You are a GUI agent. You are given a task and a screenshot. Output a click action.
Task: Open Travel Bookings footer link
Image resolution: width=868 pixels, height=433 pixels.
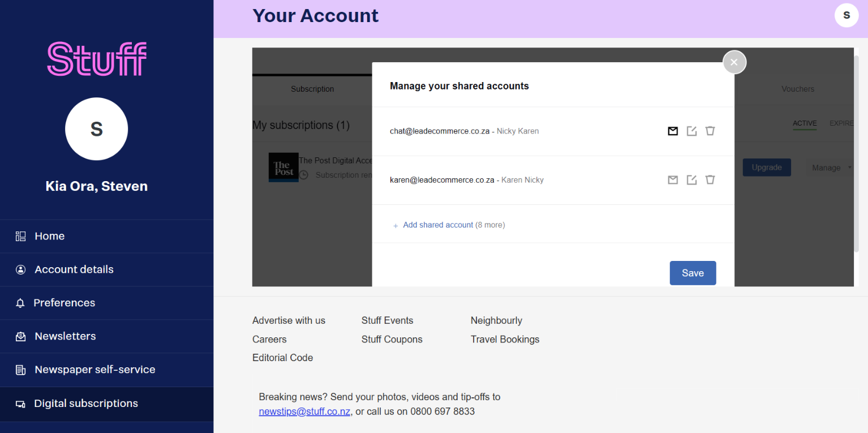tap(505, 339)
